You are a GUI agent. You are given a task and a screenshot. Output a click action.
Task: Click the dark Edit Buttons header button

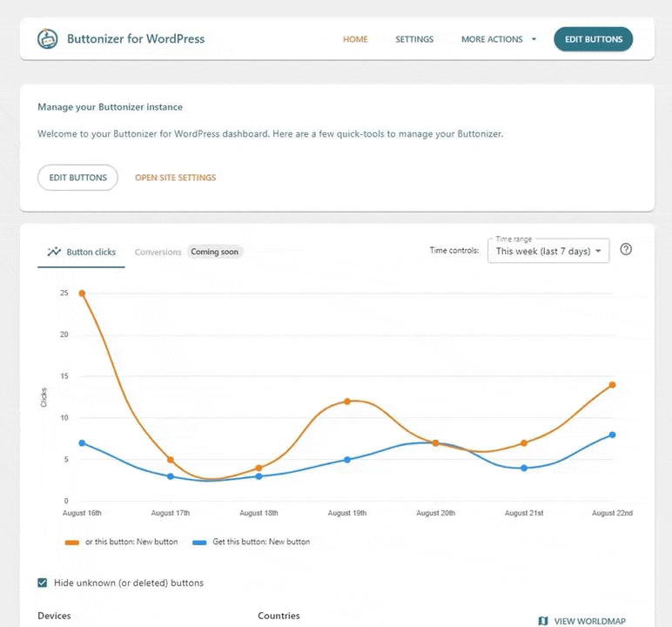click(594, 39)
